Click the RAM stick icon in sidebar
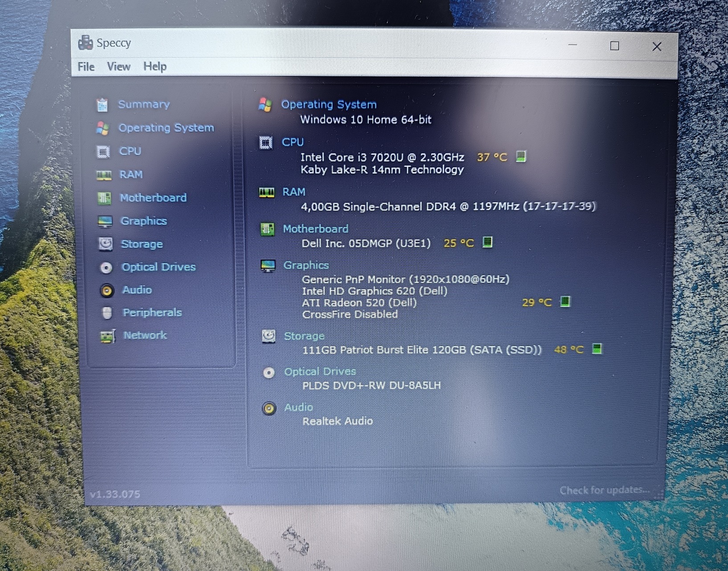Screen dimensions: 728x571 (104, 175)
